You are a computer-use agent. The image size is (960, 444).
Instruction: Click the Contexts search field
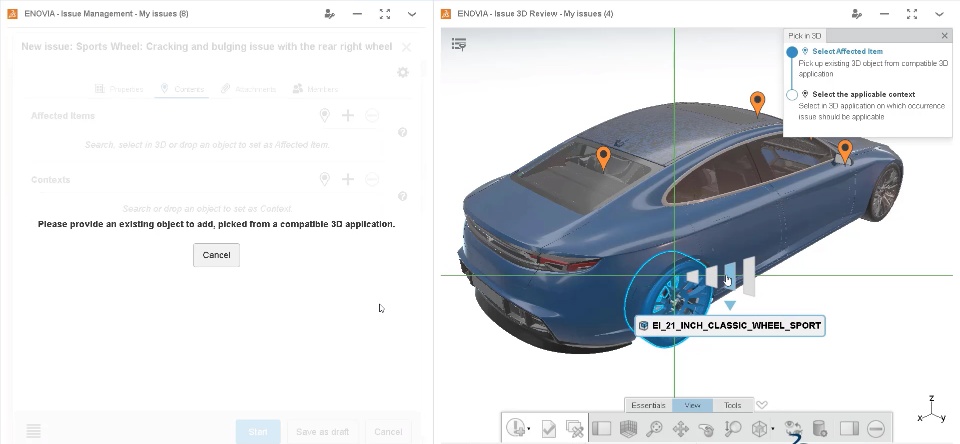pyautogui.click(x=207, y=209)
